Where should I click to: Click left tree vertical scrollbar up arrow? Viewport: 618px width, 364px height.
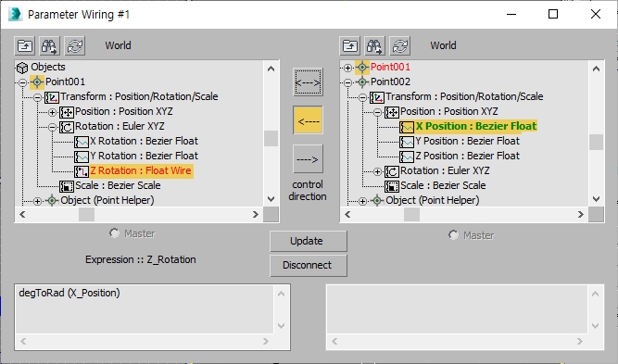pyautogui.click(x=271, y=69)
